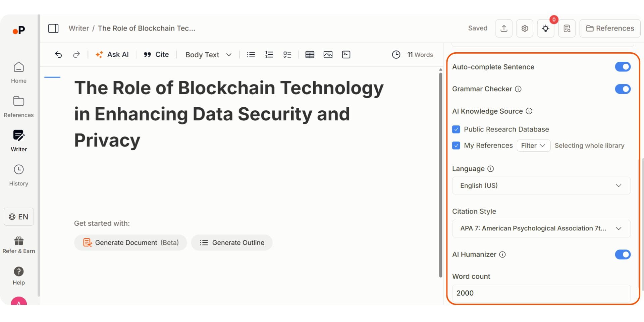
Task: Insert a citation using the Cite tool
Action: [x=156, y=54]
